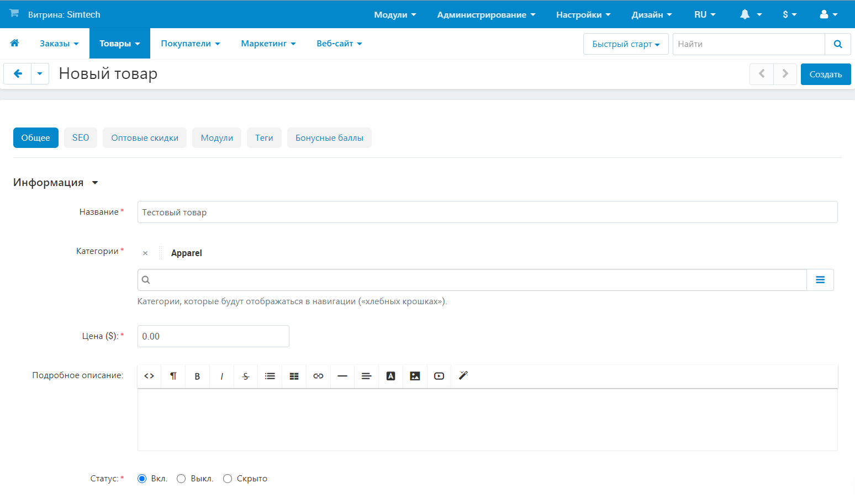Click the search magnifier button
Viewport: 855px width, 504px height.
point(837,44)
